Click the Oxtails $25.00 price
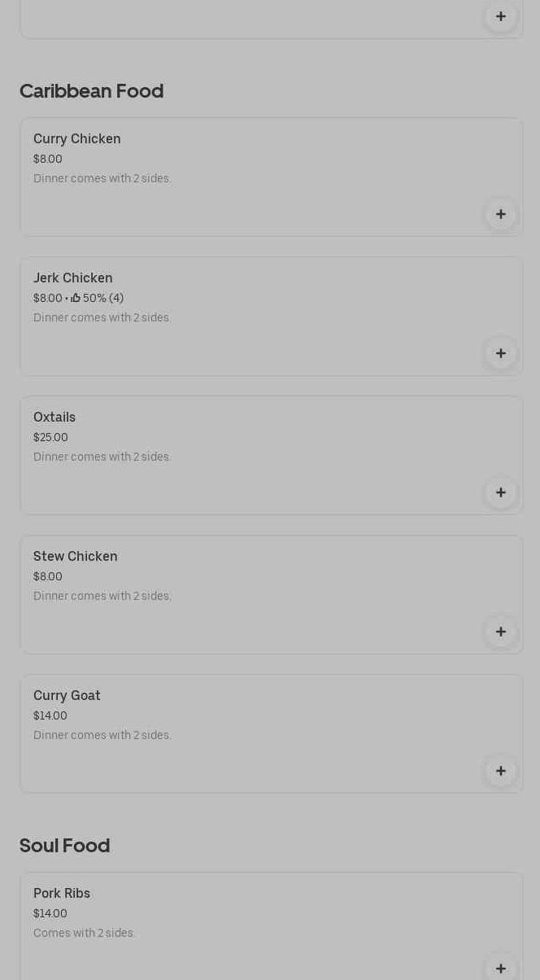Image resolution: width=540 pixels, height=980 pixels. pos(50,437)
